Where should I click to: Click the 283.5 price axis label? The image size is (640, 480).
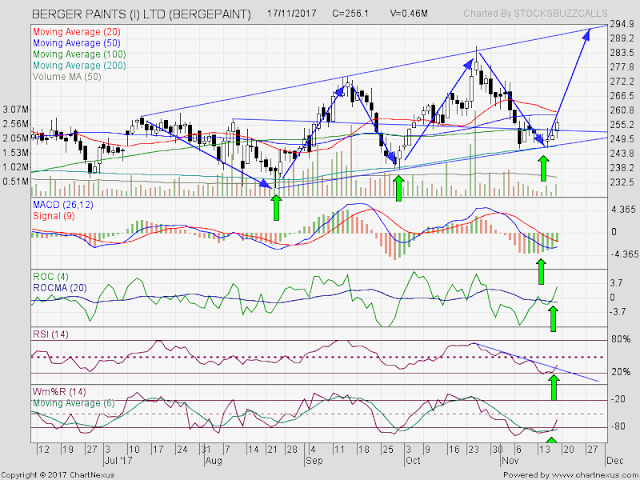pos(622,53)
